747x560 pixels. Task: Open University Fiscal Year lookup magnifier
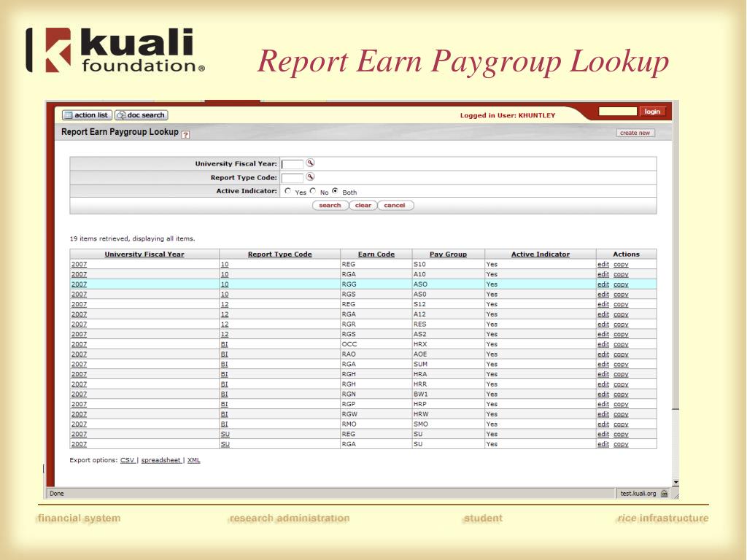click(310, 163)
